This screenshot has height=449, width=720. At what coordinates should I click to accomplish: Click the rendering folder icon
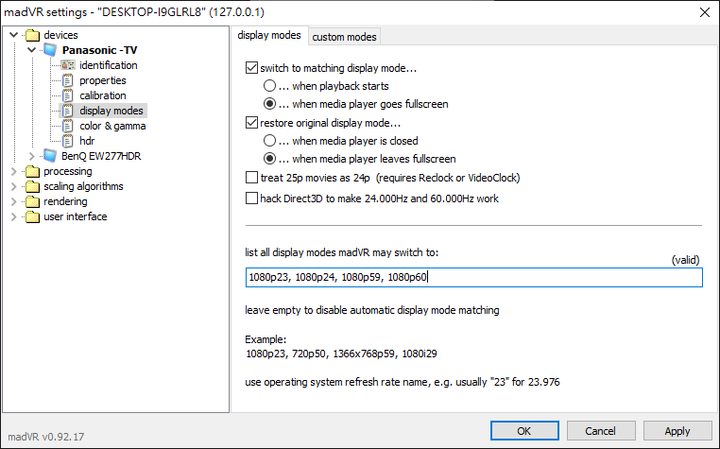tap(33, 202)
